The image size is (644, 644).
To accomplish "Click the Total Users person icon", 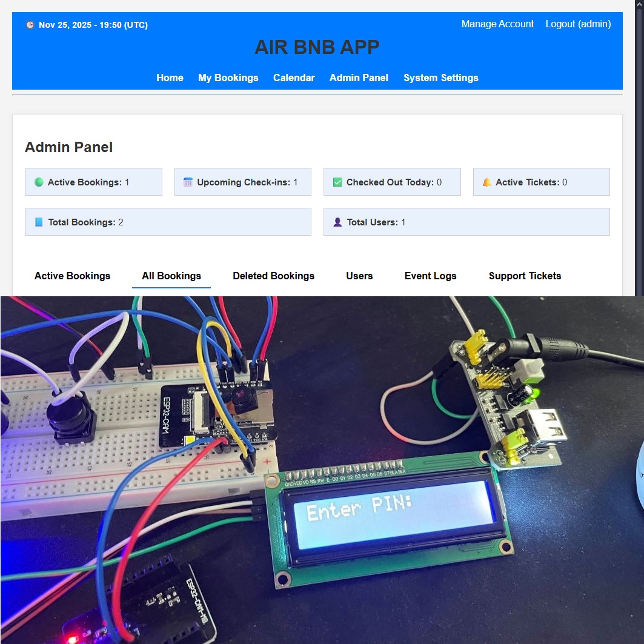I will coord(337,222).
